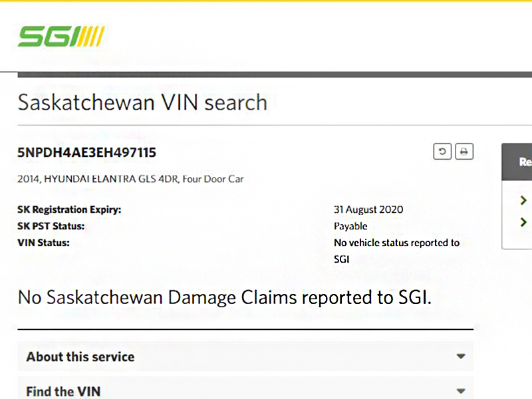Click the 31 August 2020 expiry date

(368, 209)
